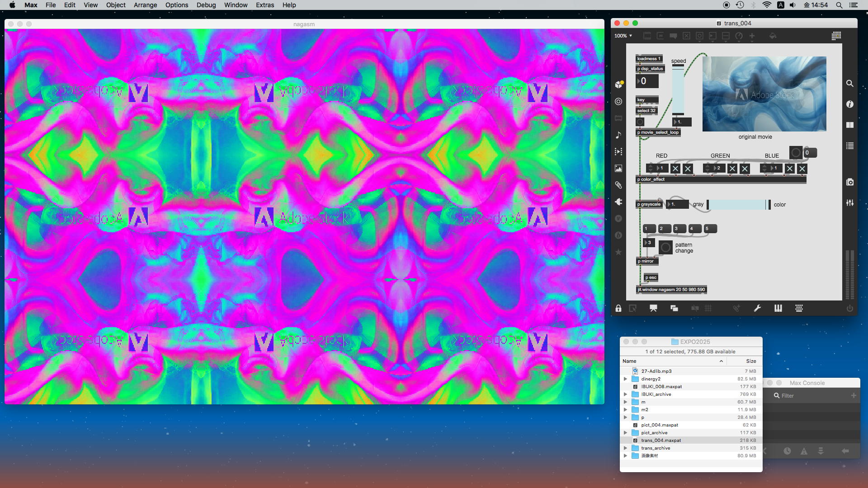
Task: Expand the trans_archive folder
Action: 626,448
